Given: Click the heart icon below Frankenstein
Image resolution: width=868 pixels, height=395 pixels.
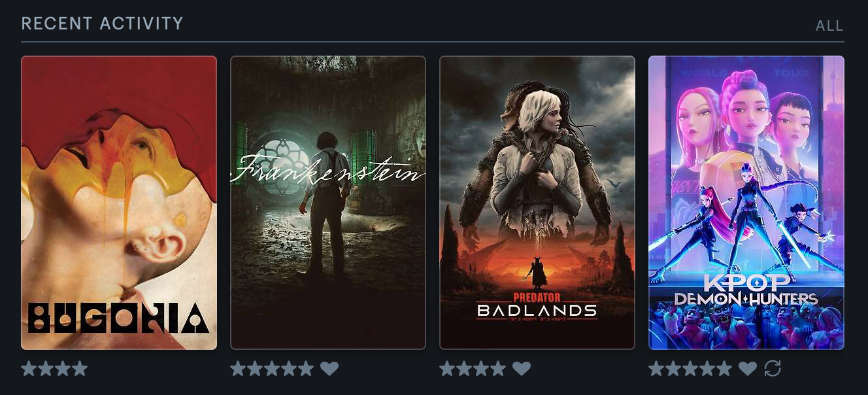Looking at the screenshot, I should (329, 369).
